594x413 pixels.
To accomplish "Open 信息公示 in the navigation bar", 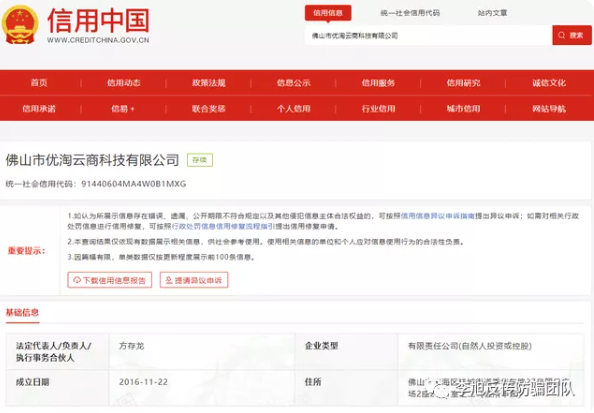I will click(x=293, y=83).
